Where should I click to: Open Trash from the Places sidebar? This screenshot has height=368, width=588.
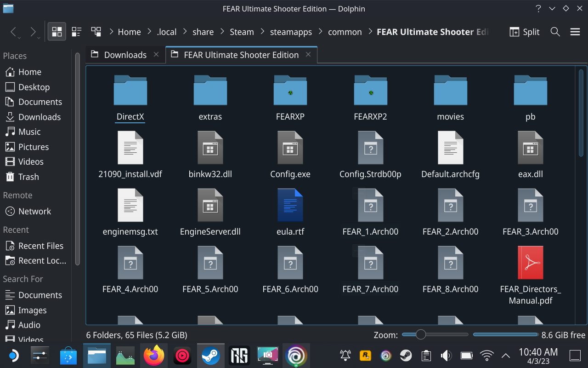pos(28,177)
